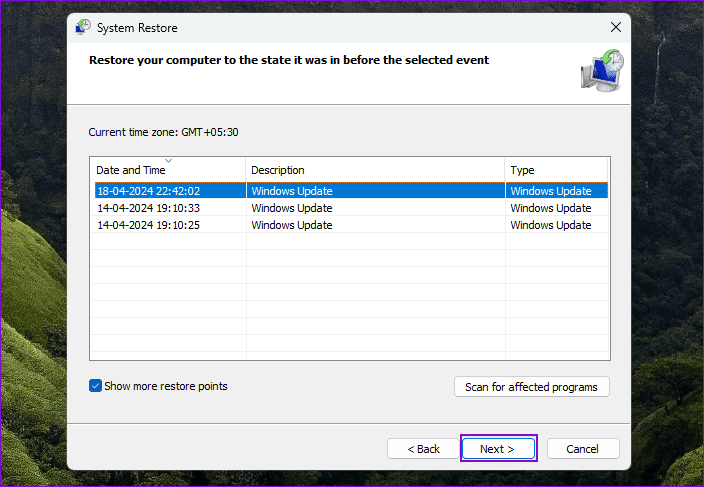Click the System Restore title bar icon
The image size is (704, 487).
tap(83, 27)
